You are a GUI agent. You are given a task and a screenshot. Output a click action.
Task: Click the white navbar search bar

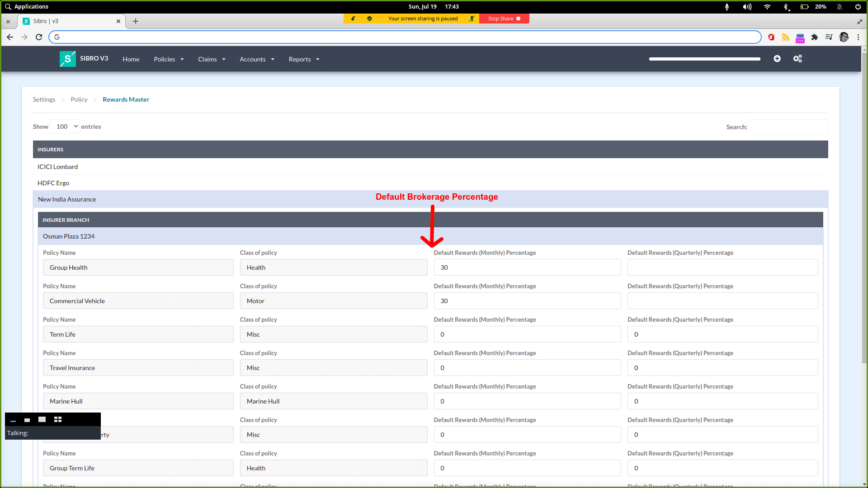pos(704,59)
